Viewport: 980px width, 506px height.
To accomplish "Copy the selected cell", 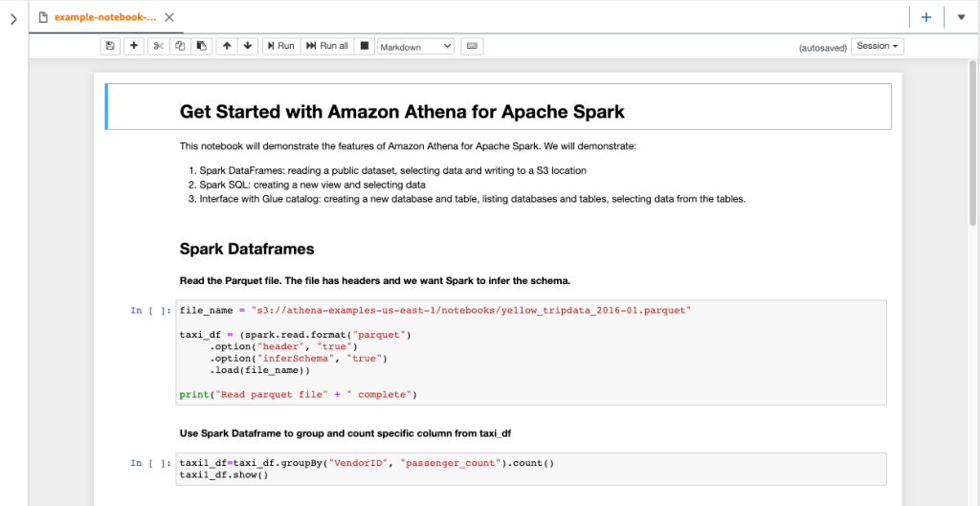I will 180,46.
